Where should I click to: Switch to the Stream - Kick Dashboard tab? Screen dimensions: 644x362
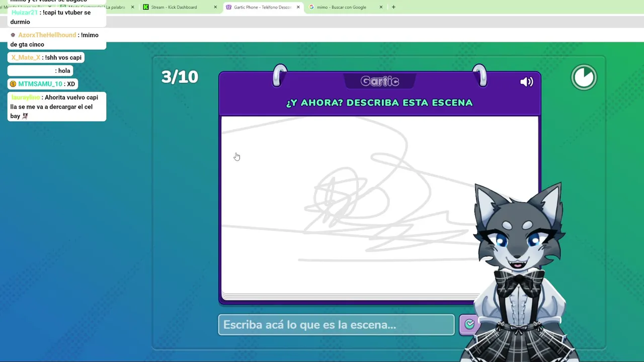(174, 7)
